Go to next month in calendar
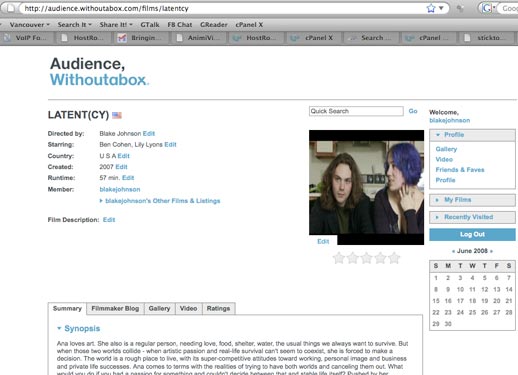 pyautogui.click(x=491, y=251)
